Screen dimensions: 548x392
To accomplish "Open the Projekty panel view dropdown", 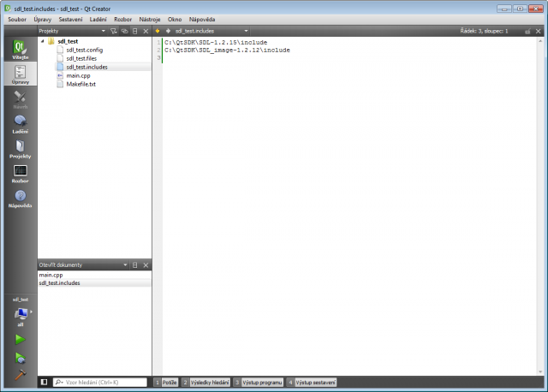I will pos(104,30).
